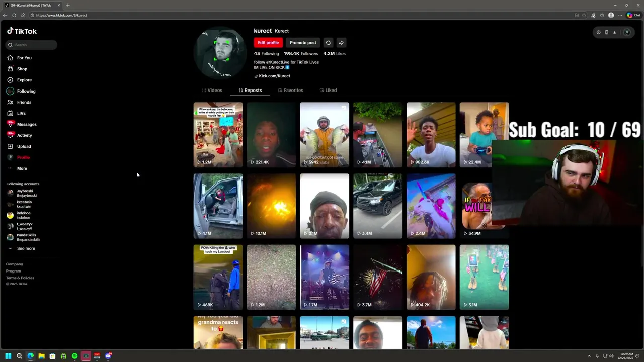Open the kurect profile picture

(219, 53)
